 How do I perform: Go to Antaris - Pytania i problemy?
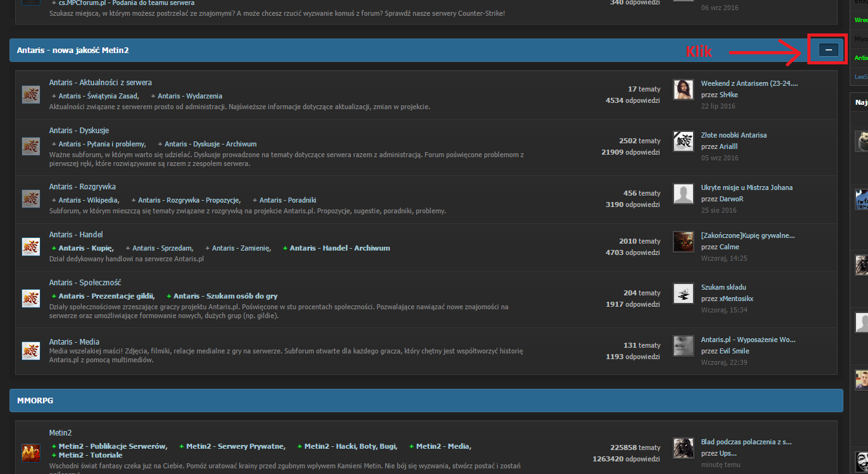tap(101, 144)
